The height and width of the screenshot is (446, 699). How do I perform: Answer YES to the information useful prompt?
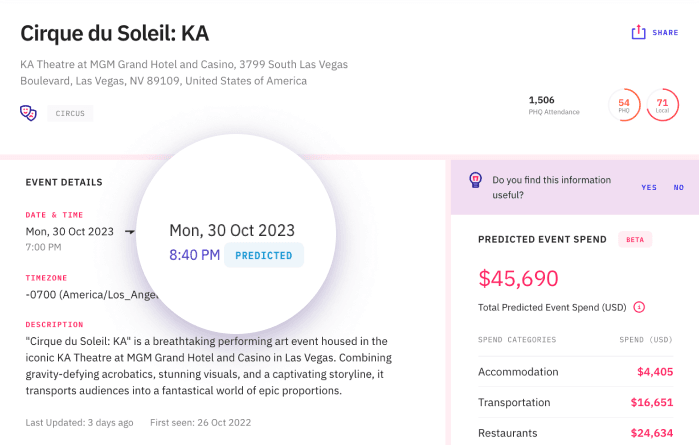point(649,187)
